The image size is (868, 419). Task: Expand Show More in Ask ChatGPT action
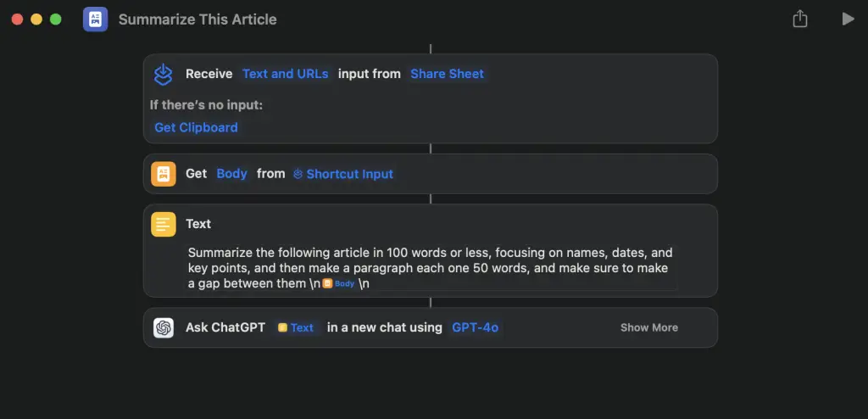tap(648, 327)
